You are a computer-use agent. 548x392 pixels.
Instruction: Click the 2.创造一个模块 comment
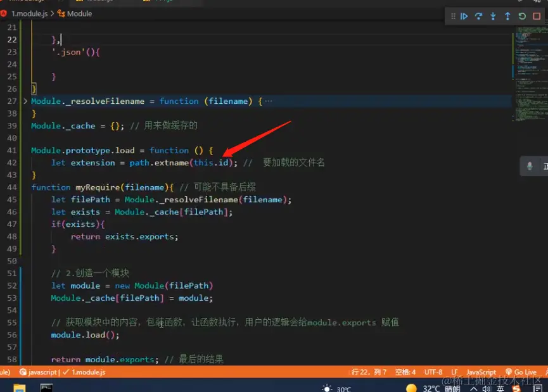point(90,273)
